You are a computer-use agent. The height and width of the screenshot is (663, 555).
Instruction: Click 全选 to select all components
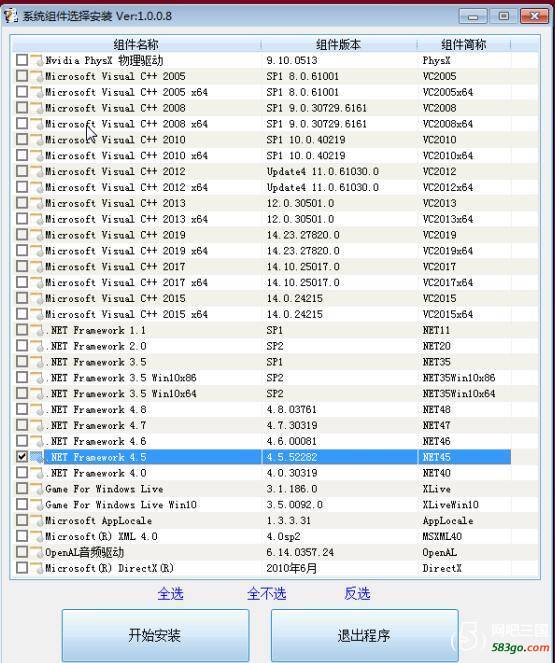tap(170, 594)
